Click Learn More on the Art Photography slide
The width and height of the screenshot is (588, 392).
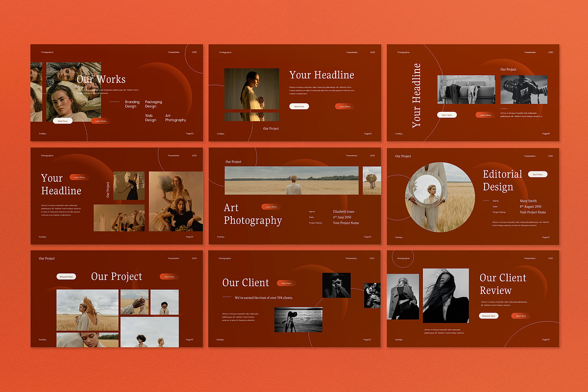(x=271, y=206)
